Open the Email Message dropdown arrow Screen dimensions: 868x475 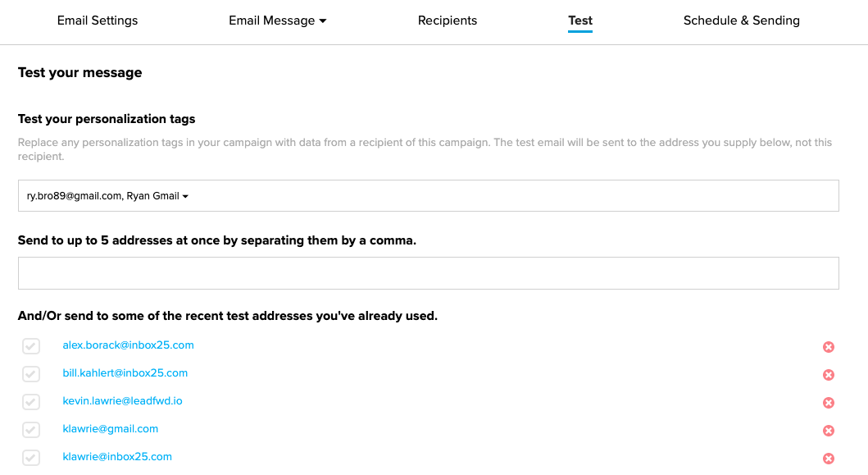tap(323, 21)
